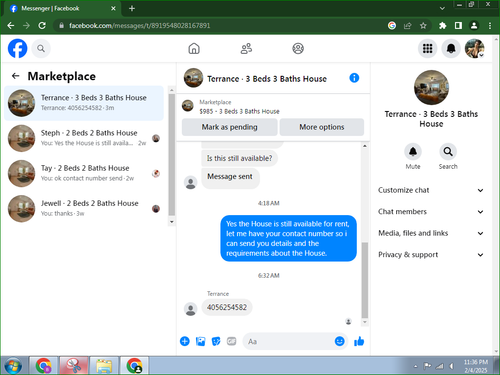The width and height of the screenshot is (500, 375).
Task: Open Steph 2 Beds 2 Baths House chat
Action: pos(84,138)
